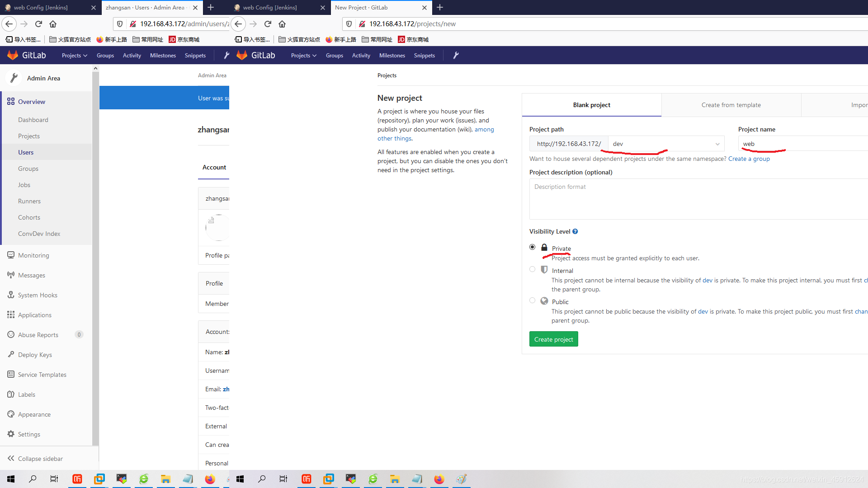Click the Blank project tab
Screen dimensions: 868x488
(591, 105)
